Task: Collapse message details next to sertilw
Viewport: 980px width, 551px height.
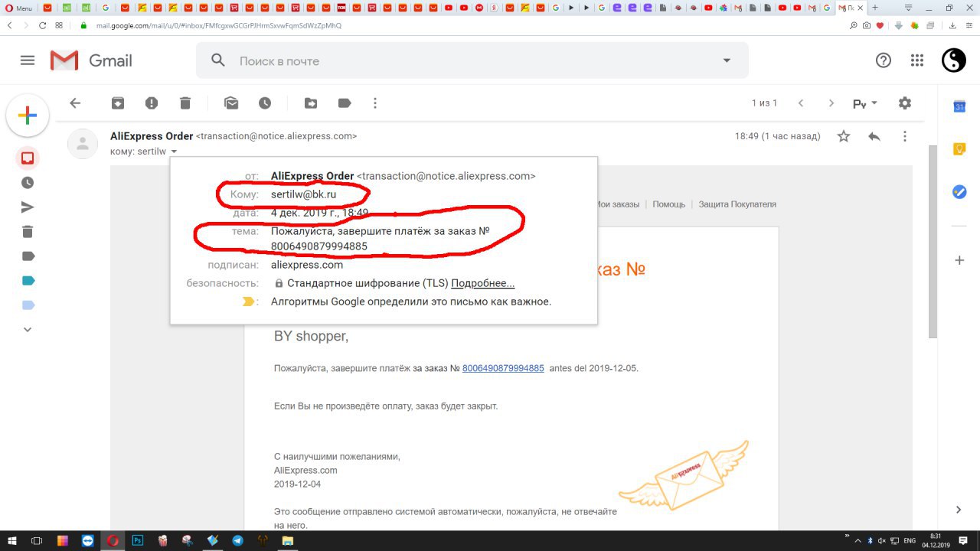Action: coord(174,152)
